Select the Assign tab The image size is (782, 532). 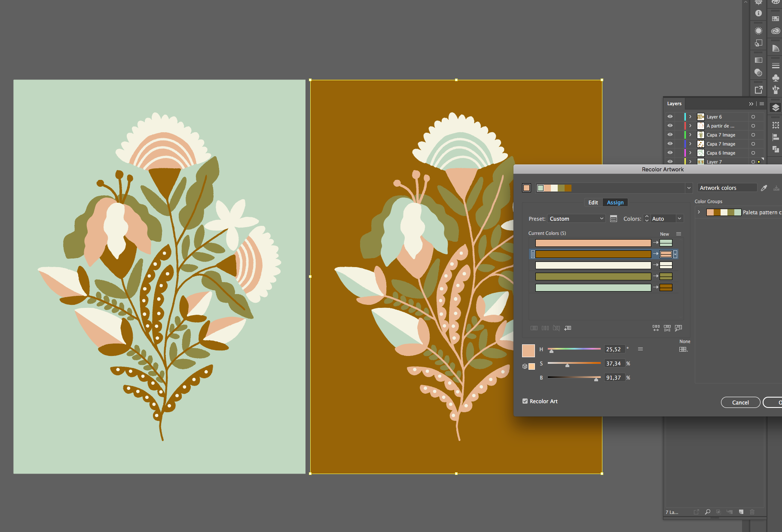point(615,202)
